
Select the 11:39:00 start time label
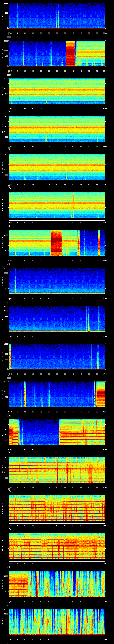[9, 109]
